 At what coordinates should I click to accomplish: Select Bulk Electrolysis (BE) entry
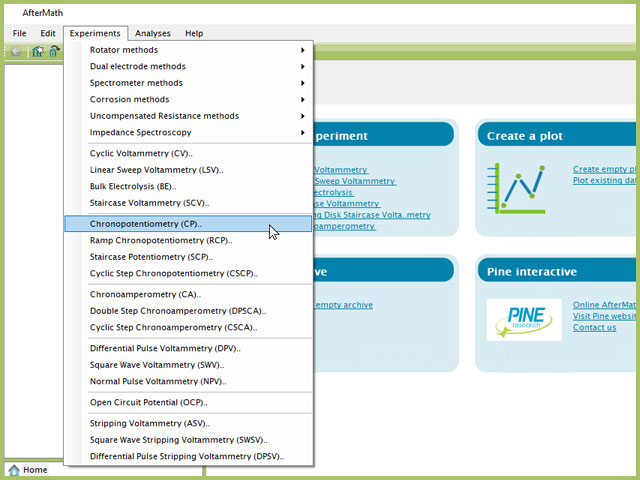point(189,187)
